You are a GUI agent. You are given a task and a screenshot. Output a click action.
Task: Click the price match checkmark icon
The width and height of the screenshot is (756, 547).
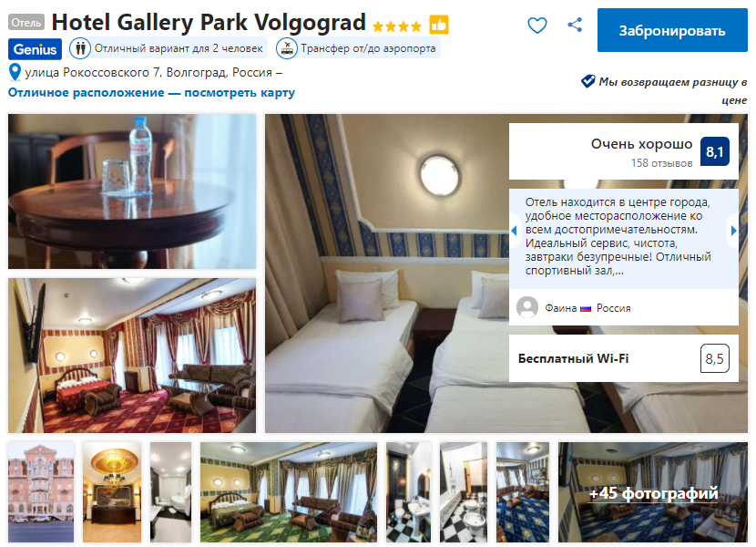click(x=587, y=81)
